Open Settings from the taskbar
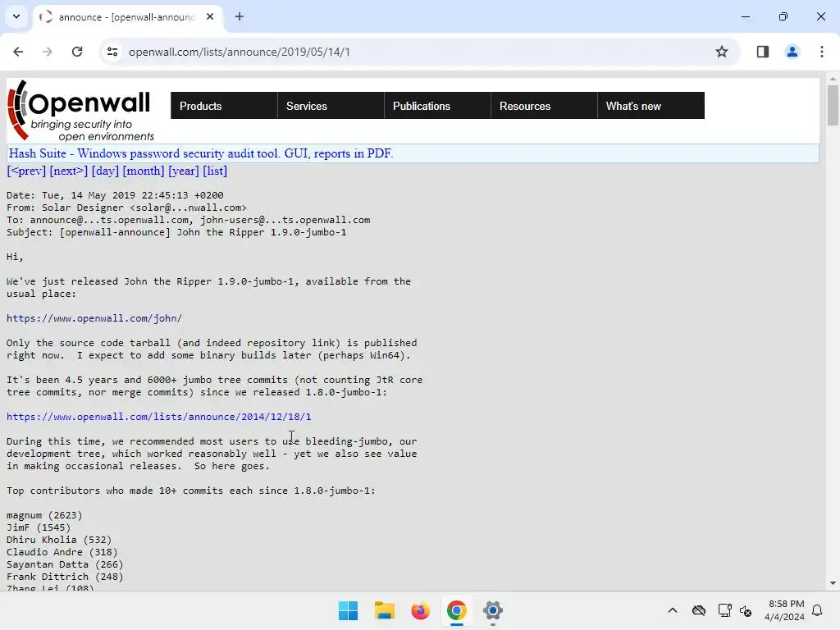840x630 pixels. (493, 610)
